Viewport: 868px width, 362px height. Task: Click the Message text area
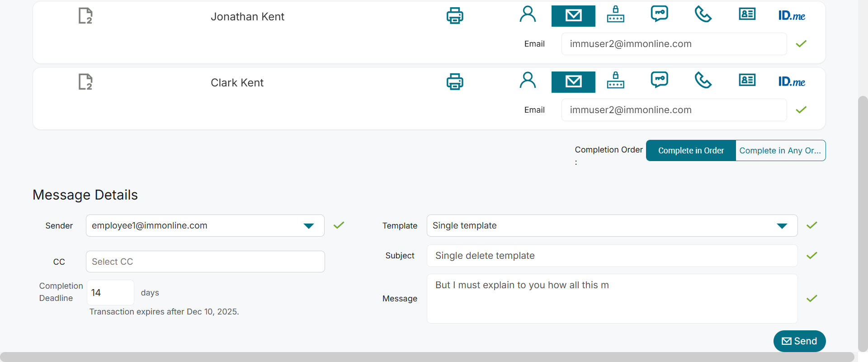click(x=612, y=299)
